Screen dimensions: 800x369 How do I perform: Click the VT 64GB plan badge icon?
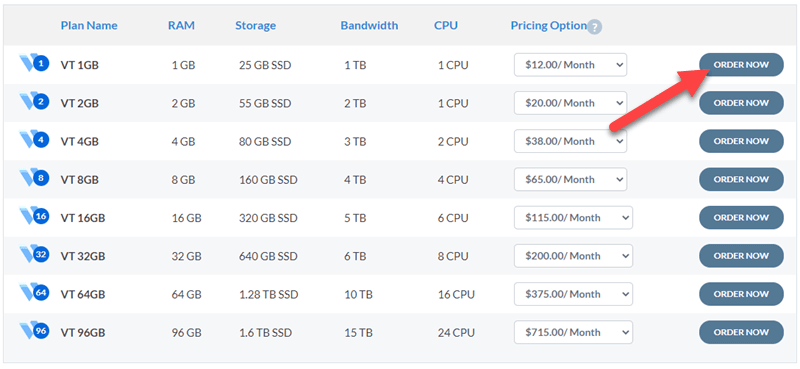coord(34,293)
